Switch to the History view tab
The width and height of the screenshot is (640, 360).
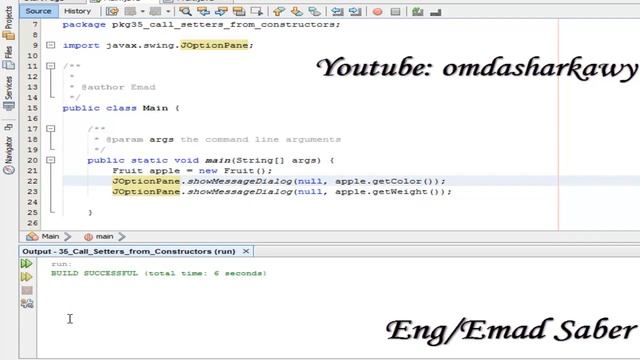click(78, 11)
